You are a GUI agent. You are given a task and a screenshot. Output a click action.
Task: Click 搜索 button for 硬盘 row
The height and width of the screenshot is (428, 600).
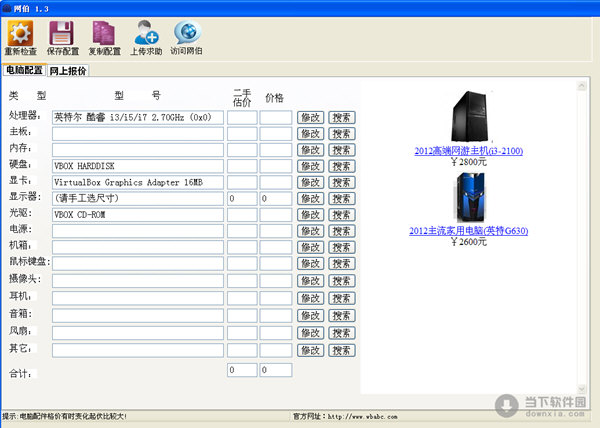coord(342,166)
